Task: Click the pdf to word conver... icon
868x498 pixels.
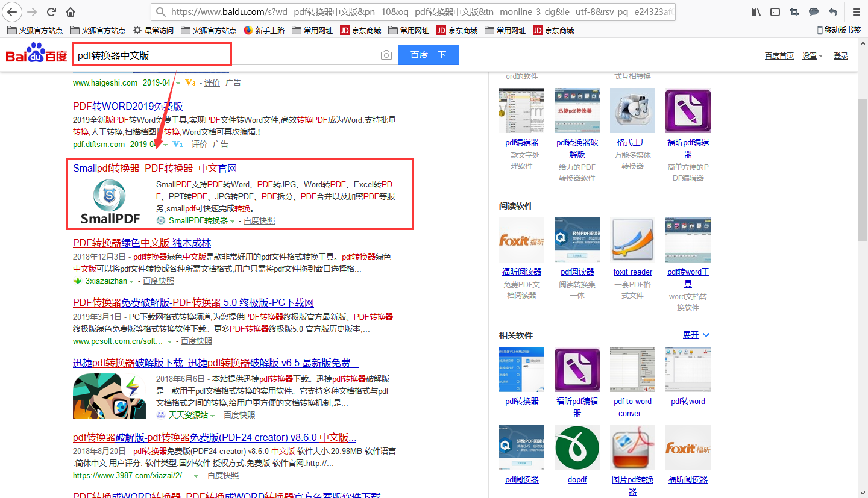Action: pos(632,369)
